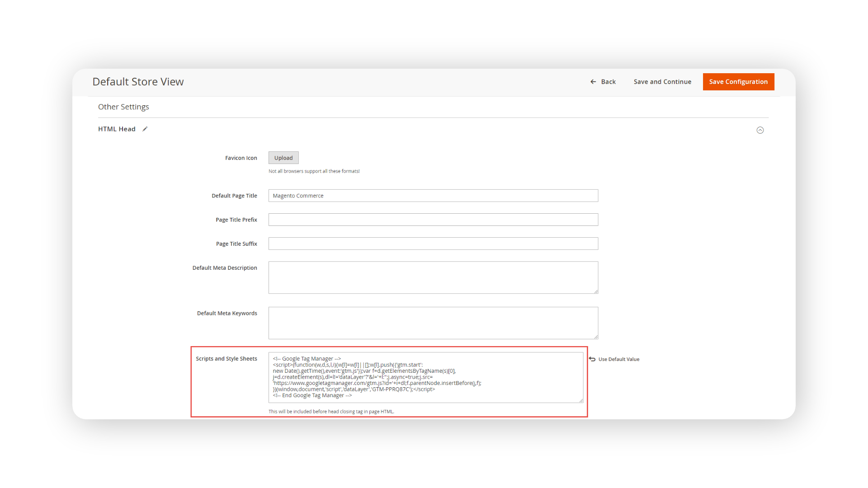This screenshot has height=488, width=868.
Task: Click the Page Title Prefix label
Action: point(236,220)
